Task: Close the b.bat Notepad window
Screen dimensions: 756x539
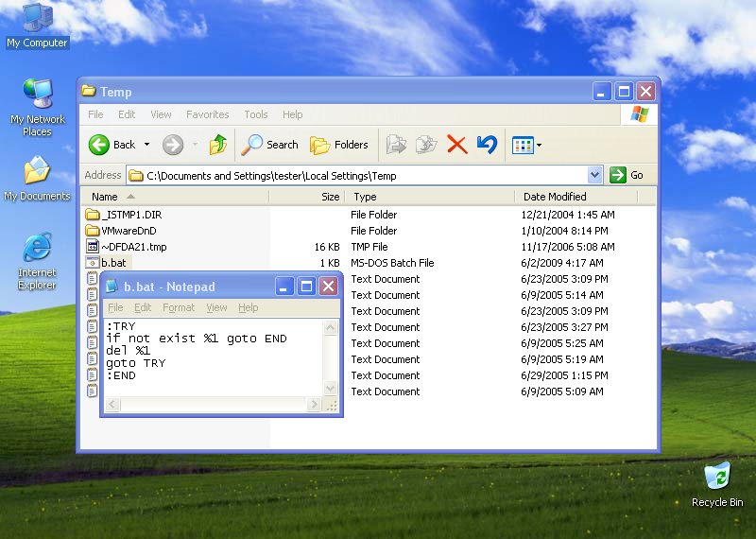Action: 328,287
